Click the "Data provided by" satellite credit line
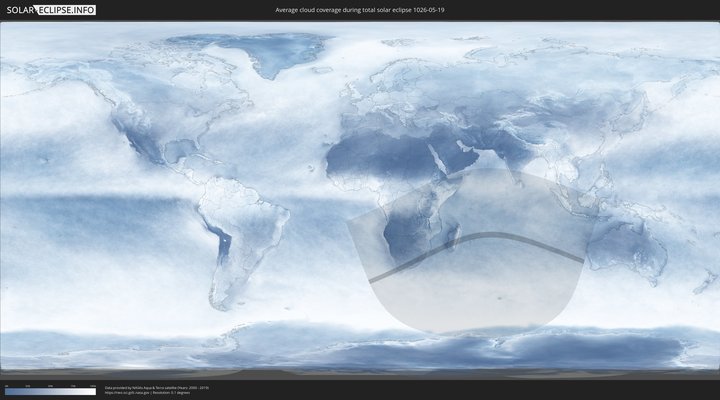The width and height of the screenshot is (720, 400). click(x=157, y=388)
